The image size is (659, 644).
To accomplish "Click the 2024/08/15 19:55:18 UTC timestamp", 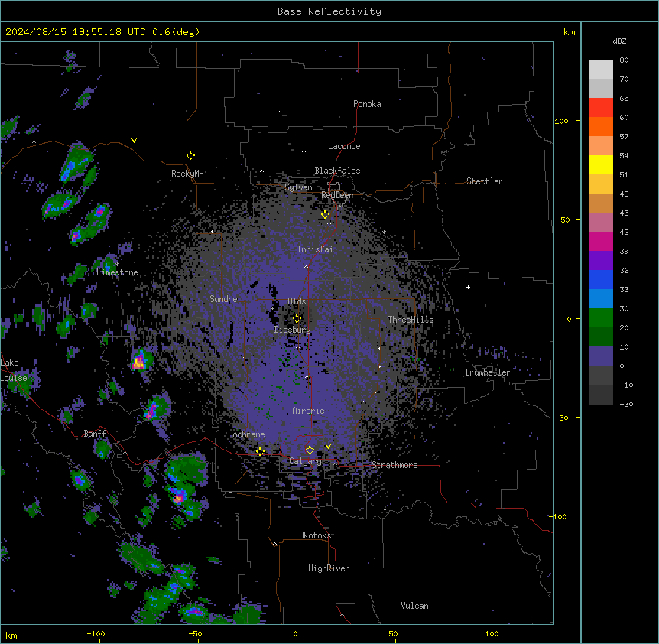I will tap(75, 32).
